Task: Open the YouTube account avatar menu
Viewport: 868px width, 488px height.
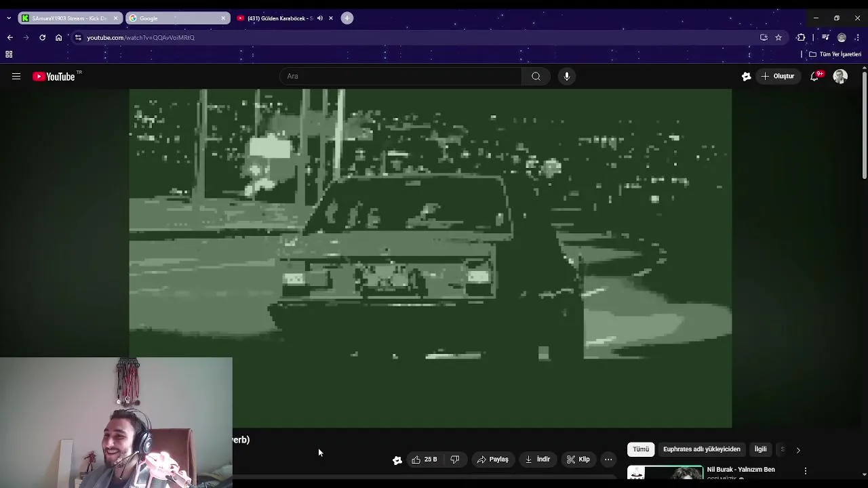Action: 840,77
